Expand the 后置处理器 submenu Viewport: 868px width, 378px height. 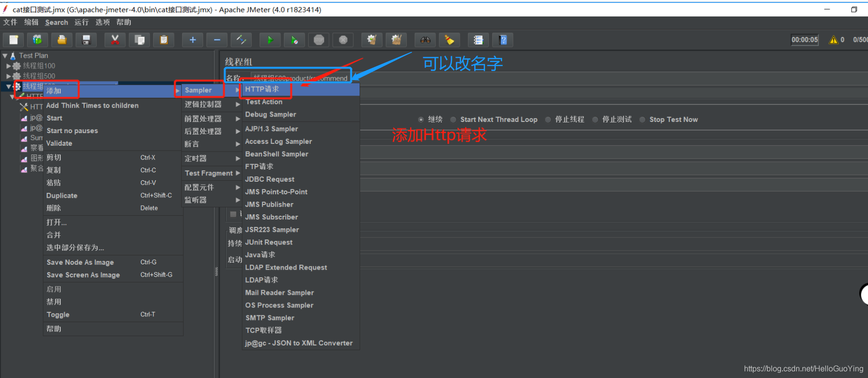(x=212, y=131)
